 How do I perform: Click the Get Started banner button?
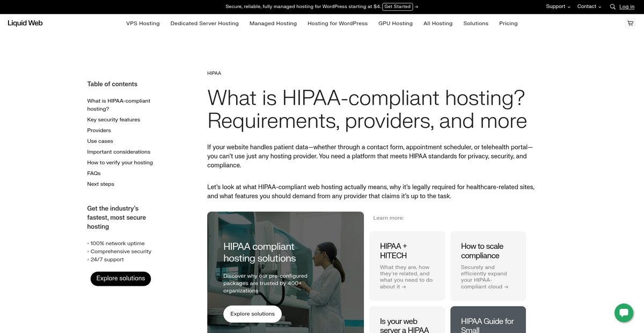[398, 6]
